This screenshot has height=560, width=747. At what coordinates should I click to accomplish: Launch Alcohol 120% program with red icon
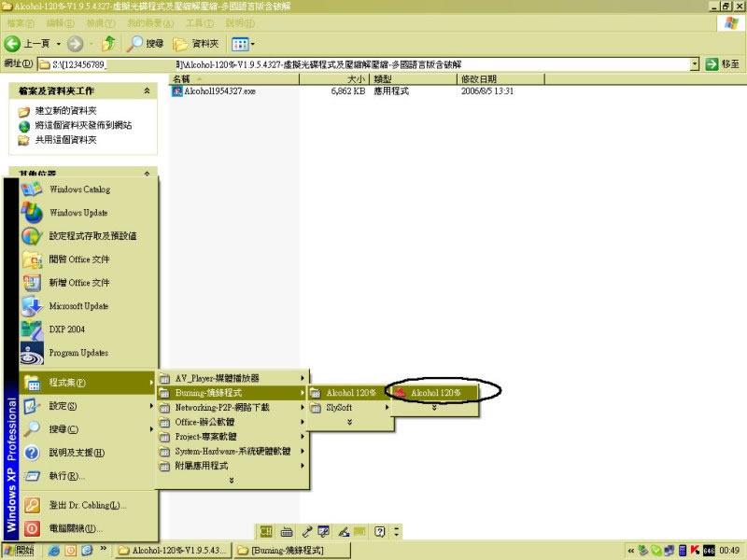434,393
